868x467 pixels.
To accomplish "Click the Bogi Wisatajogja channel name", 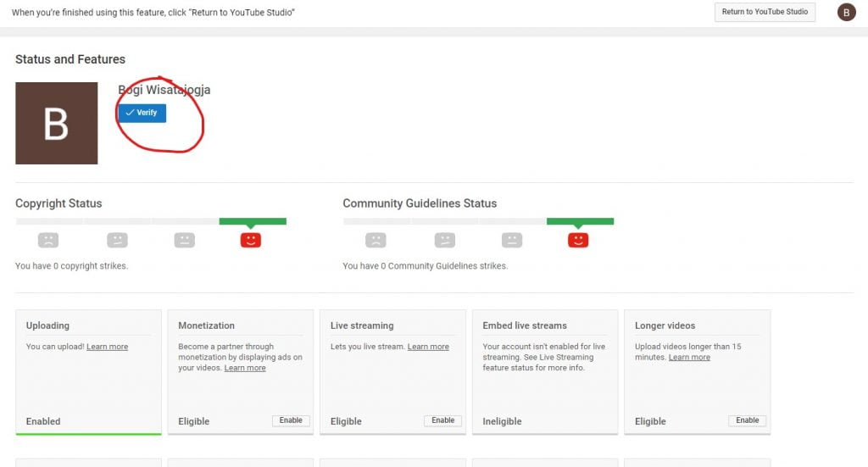I will click(x=164, y=90).
